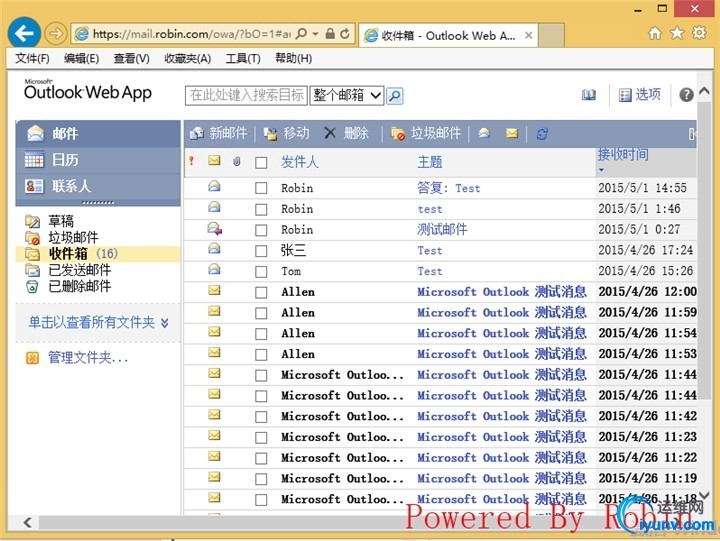Open the 整个邮箱 search scope dropdown
Viewport: 720px width, 541px height.
pos(347,96)
